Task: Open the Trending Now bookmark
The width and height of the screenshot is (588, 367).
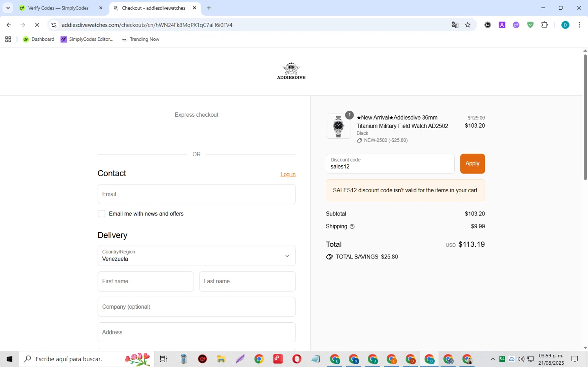Action: click(140, 39)
